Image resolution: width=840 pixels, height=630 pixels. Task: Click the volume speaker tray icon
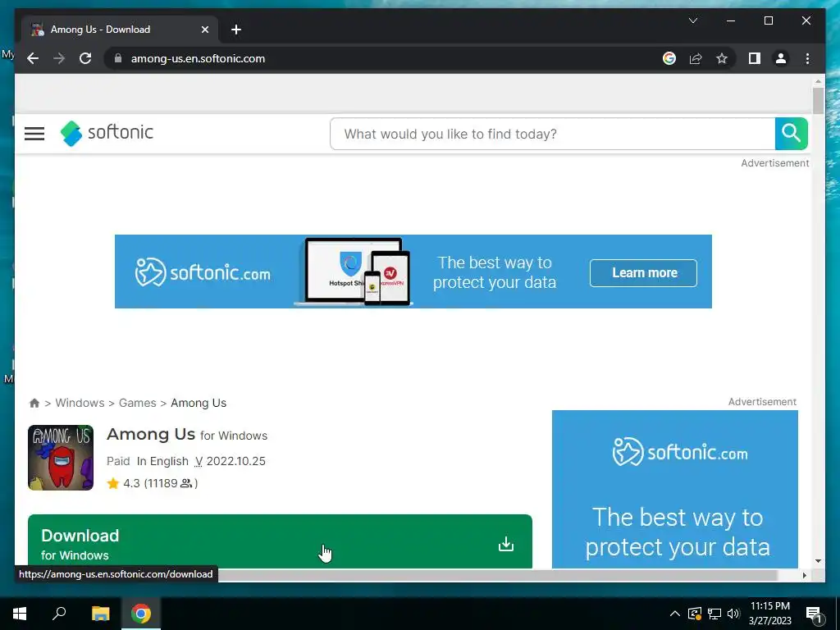click(733, 614)
